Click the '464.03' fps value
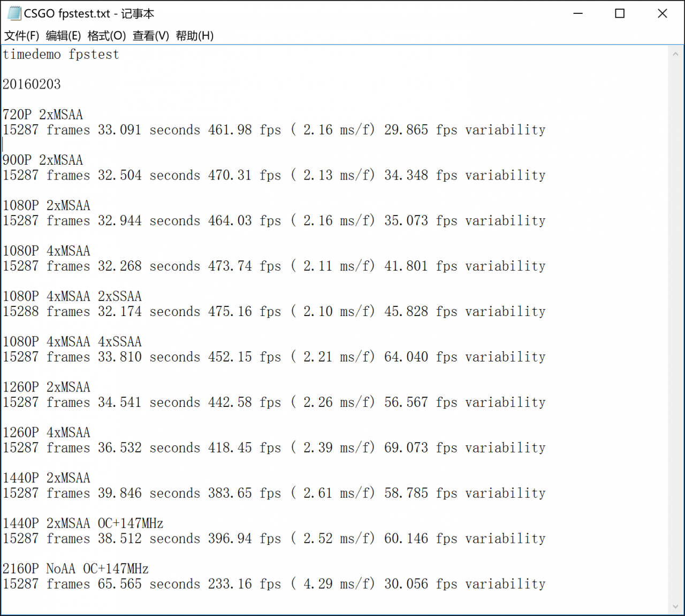685x616 pixels. click(230, 221)
